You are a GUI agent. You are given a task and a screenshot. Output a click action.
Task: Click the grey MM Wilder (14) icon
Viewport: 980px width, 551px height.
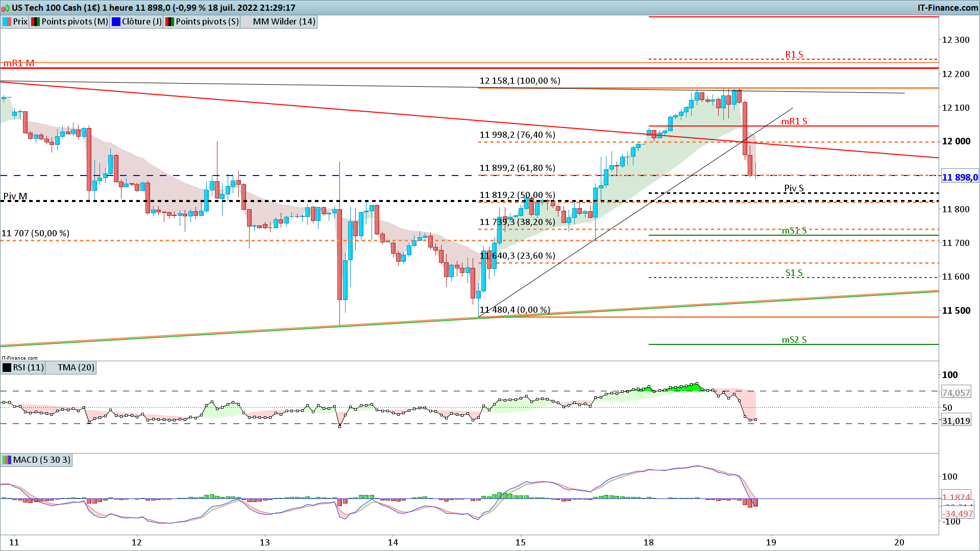point(247,21)
